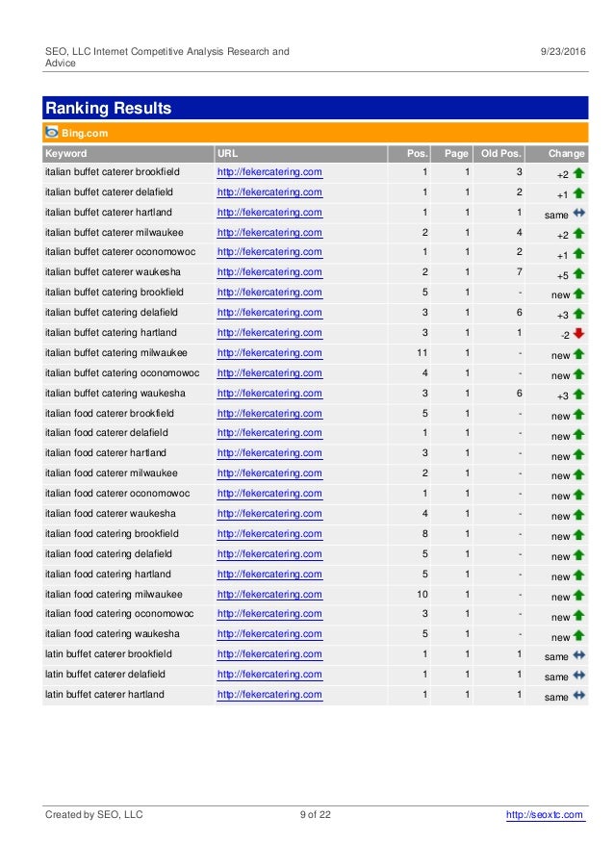Click the Bing.com section label
This screenshot has height=868, width=614.
[x=85, y=133]
